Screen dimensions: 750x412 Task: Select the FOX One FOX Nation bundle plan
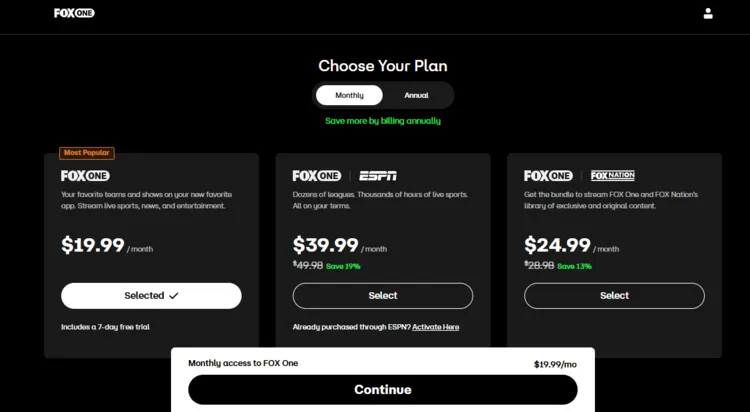pos(614,296)
